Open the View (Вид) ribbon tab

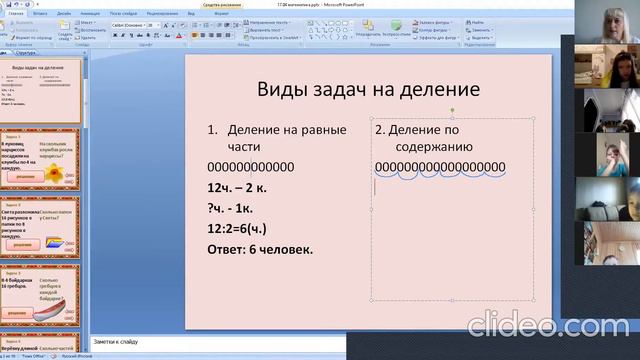pos(191,13)
